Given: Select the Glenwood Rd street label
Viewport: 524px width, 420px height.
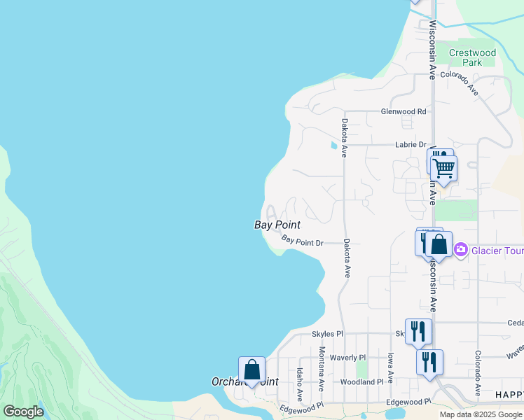Looking at the screenshot, I should pyautogui.click(x=403, y=111).
